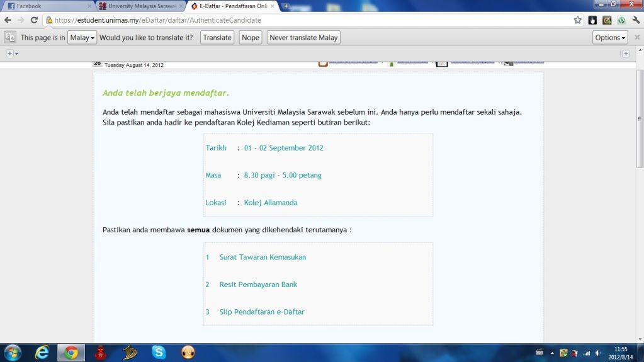Click the Windows Start orb

12,353
